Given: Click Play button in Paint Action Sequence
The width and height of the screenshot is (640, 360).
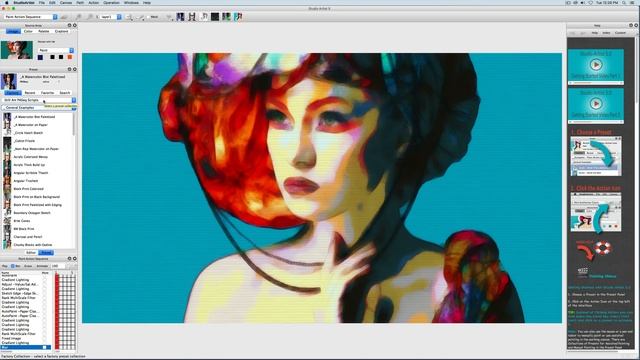Looking at the screenshot, I should click(5, 266).
